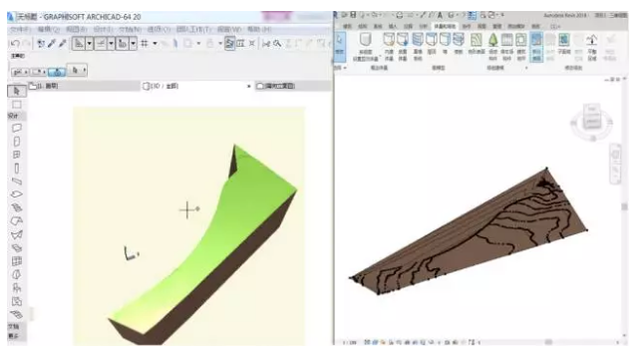This screenshot has height=361, width=644.
Task: Select the Skylight tool in ArchiCAD toolbox
Action: 16,248
